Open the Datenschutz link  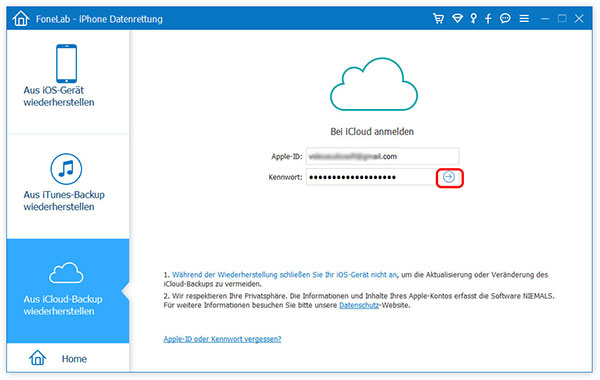[x=359, y=305]
